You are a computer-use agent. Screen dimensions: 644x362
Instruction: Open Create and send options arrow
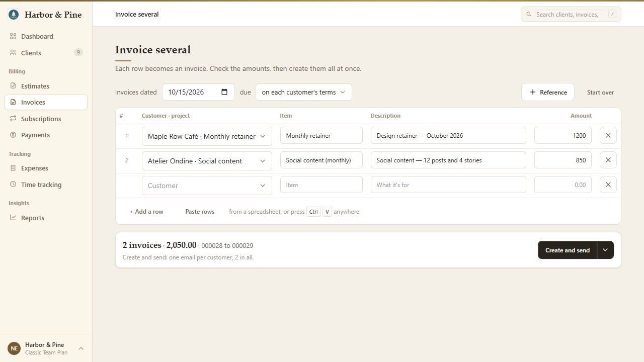pyautogui.click(x=605, y=250)
